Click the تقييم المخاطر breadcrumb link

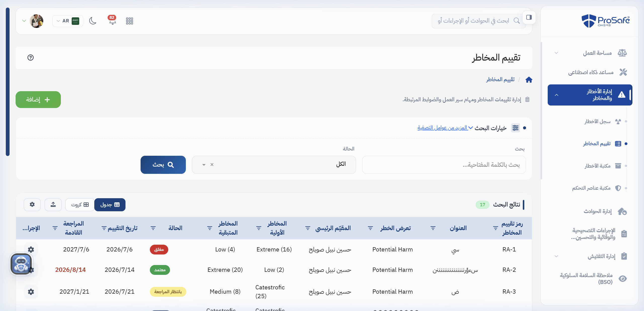[x=500, y=79]
